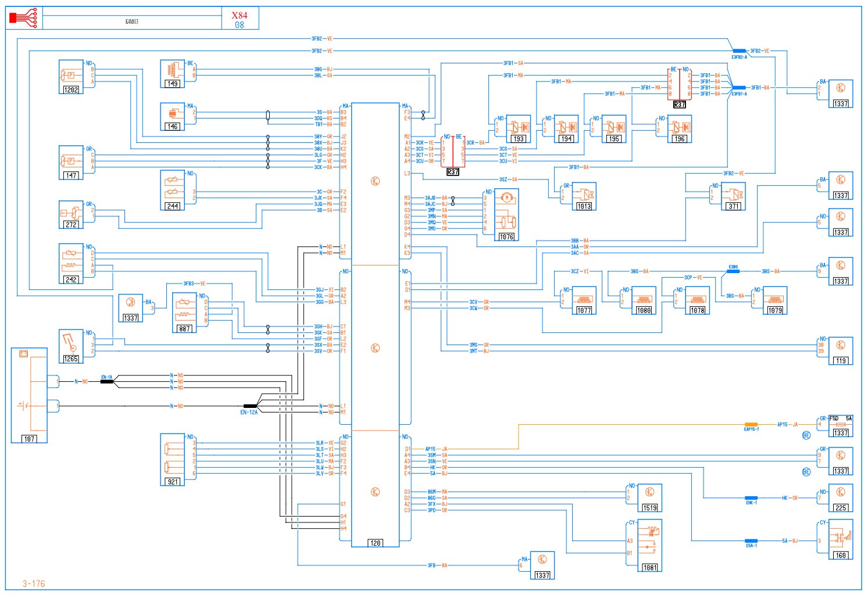Click the red wiring connector icon in header
The width and height of the screenshot is (868, 595).
click(24, 18)
